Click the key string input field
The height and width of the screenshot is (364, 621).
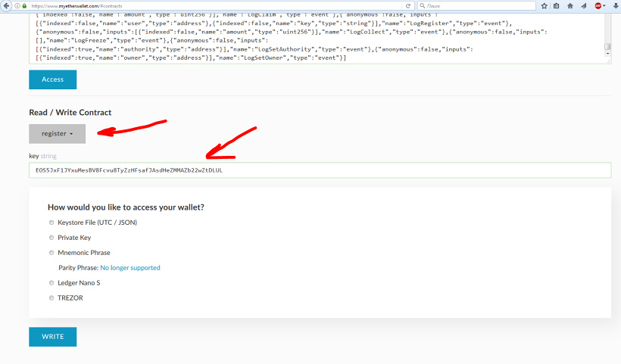[320, 170]
